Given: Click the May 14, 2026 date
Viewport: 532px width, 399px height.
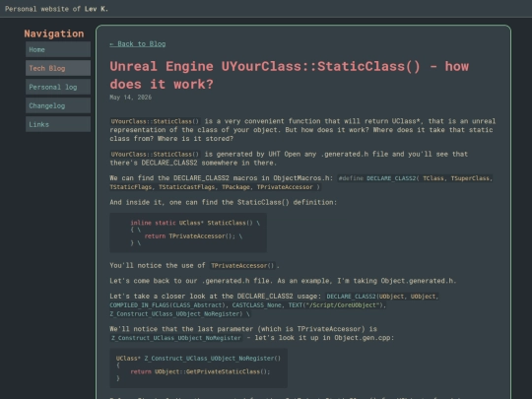Looking at the screenshot, I should pyautogui.click(x=130, y=98).
